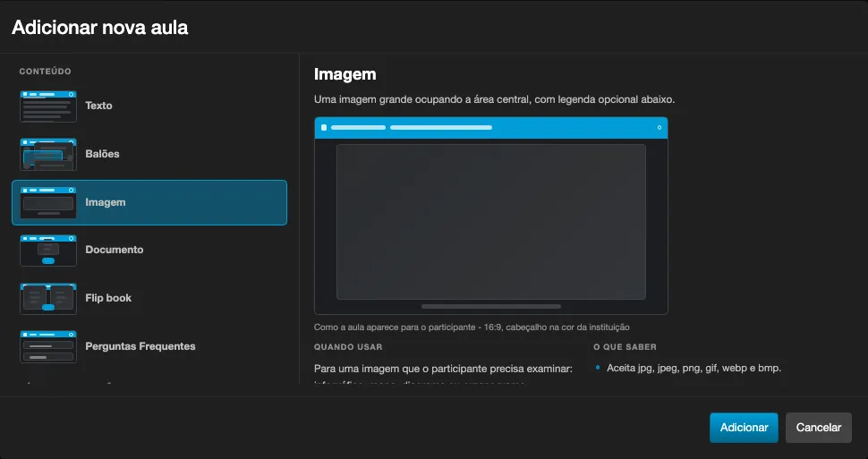Click the Imagem heading in details panel
The image size is (868, 459).
[345, 74]
